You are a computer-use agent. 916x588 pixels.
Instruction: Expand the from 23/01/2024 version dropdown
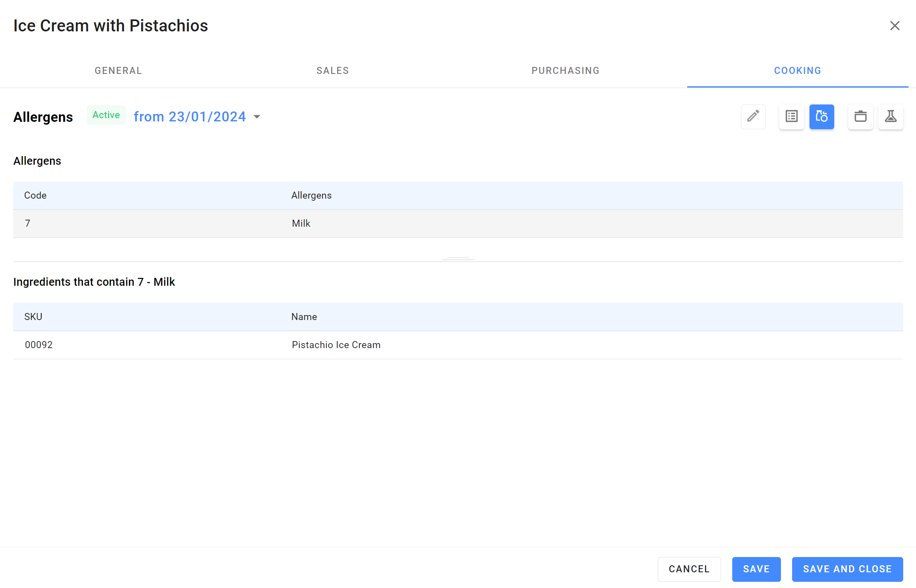click(x=257, y=117)
